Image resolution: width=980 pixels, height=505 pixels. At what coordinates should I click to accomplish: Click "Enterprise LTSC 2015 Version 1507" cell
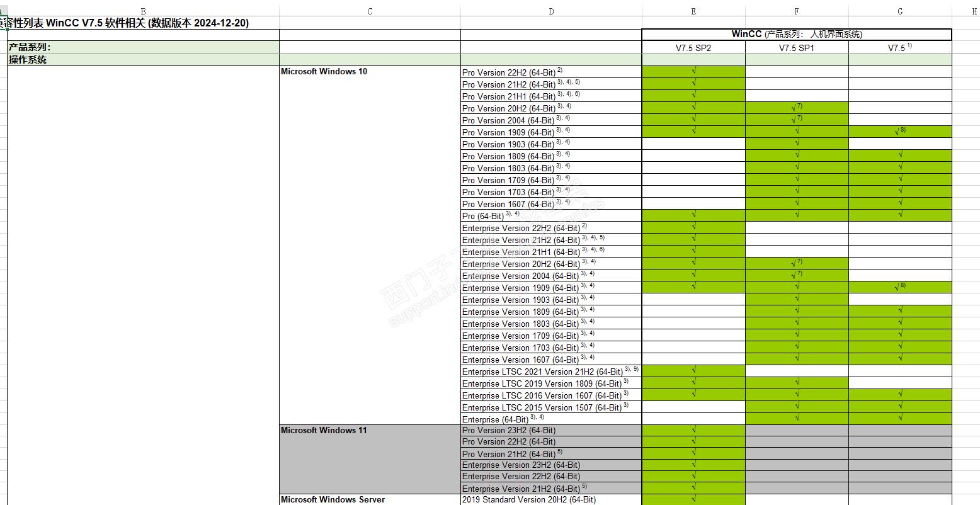pos(551,407)
